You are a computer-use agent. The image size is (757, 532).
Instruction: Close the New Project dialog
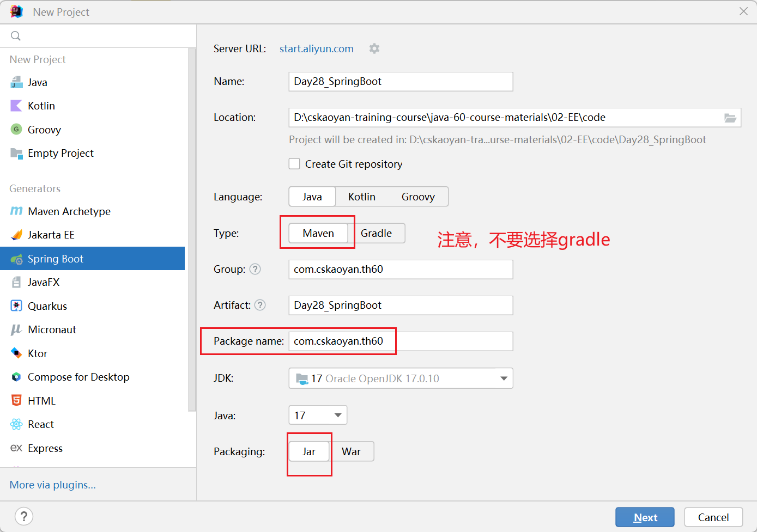click(x=743, y=11)
